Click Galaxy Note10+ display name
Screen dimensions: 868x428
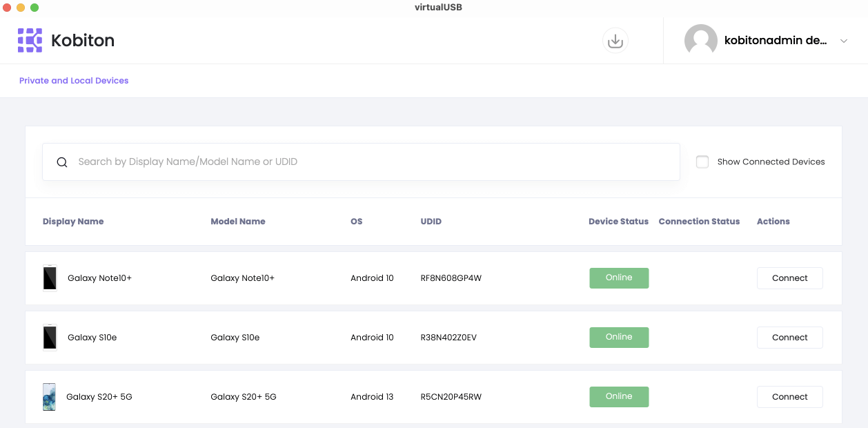coord(99,278)
